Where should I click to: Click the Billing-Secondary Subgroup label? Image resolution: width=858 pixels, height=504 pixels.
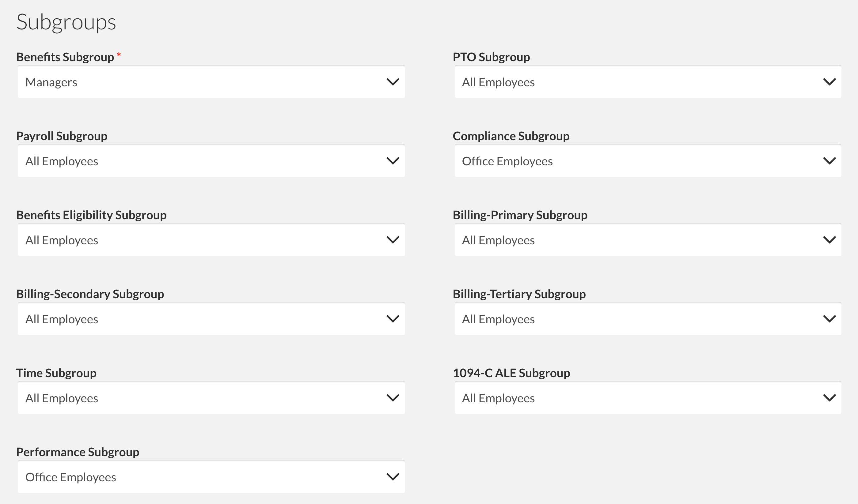pos(90,294)
